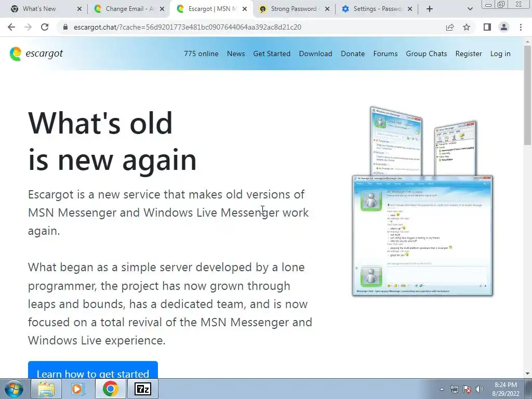532x399 pixels.
Task: Click the Chrome taskbar icon
Action: (x=110, y=389)
